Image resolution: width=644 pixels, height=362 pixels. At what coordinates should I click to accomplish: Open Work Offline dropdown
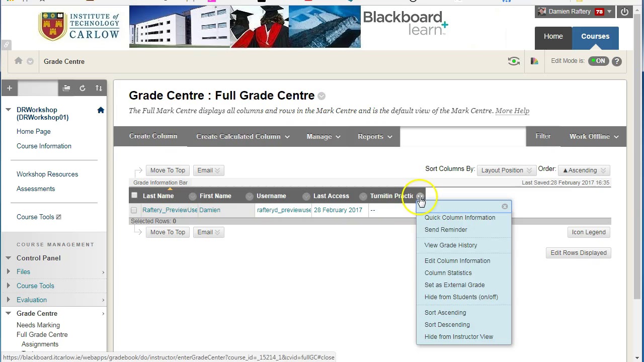pyautogui.click(x=594, y=136)
